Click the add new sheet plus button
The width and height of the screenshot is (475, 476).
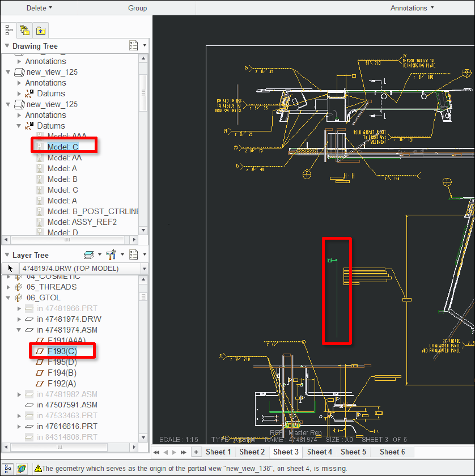pos(196,452)
